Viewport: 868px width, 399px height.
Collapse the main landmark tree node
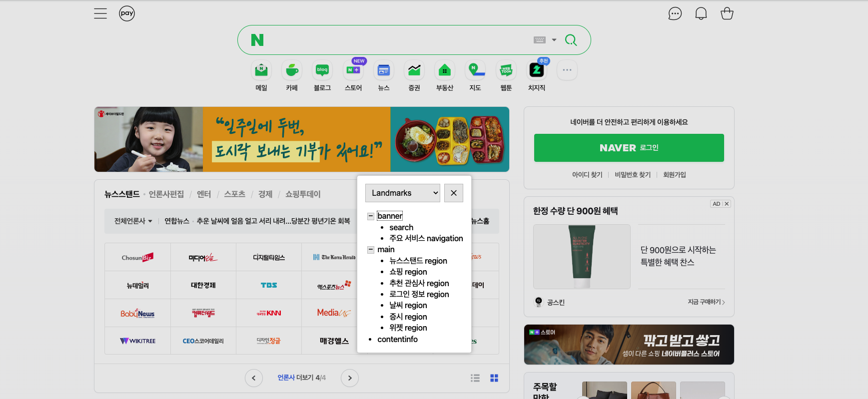(371, 250)
